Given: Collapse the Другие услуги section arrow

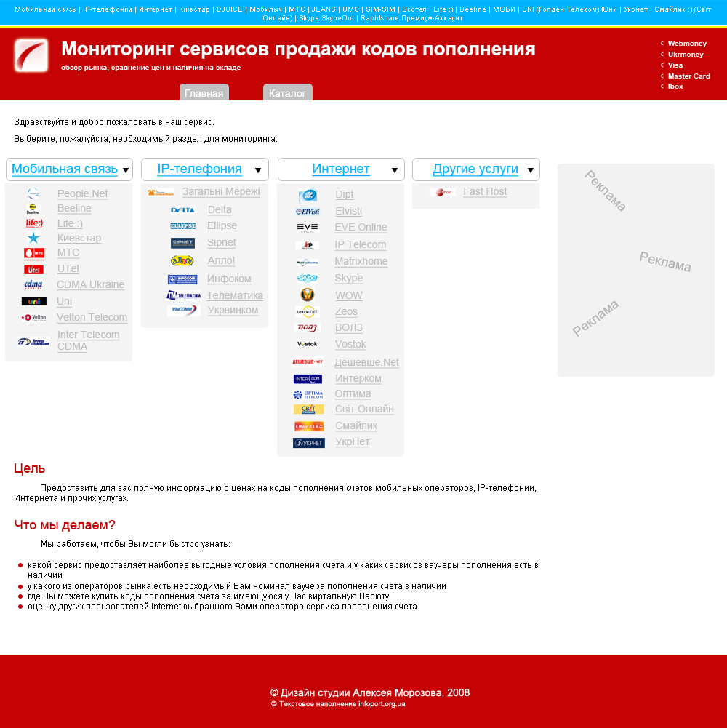Looking at the screenshot, I should point(530,170).
